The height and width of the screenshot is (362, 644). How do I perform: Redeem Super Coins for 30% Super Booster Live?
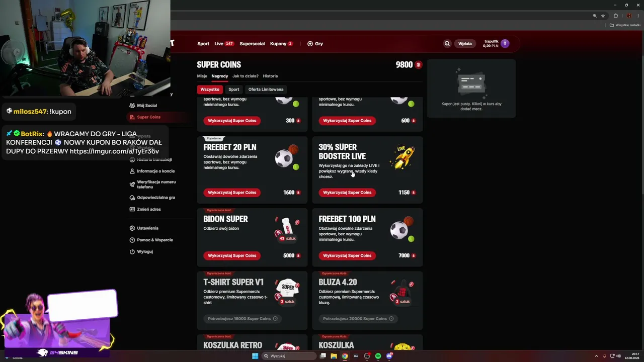pos(347,193)
